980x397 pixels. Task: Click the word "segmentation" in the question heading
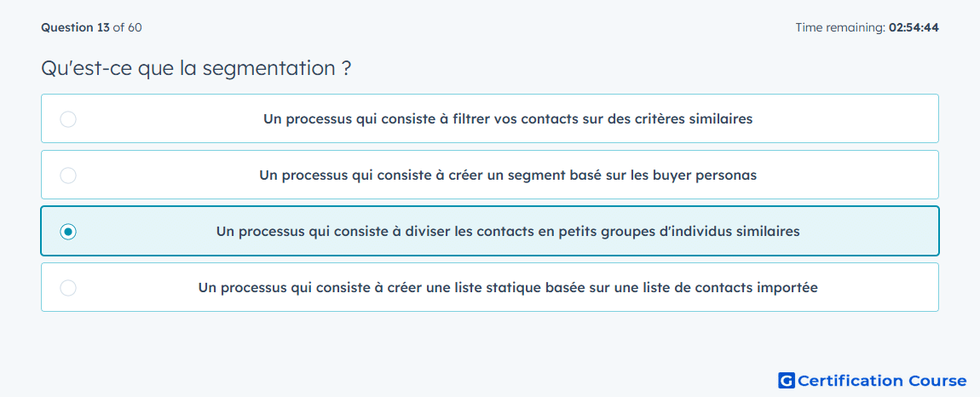coord(268,69)
